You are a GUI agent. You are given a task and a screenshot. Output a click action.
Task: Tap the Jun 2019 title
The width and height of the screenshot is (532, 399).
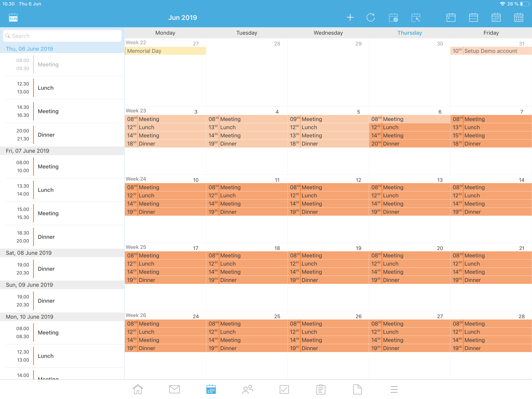pos(182,18)
